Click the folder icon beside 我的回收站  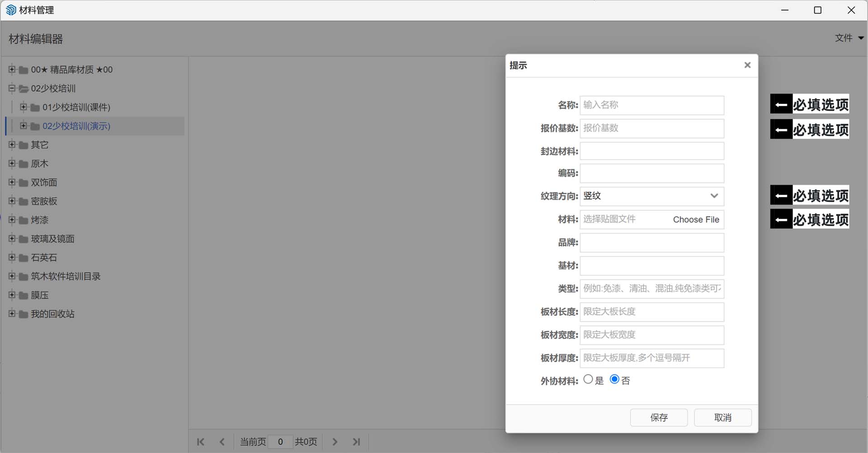(22, 314)
